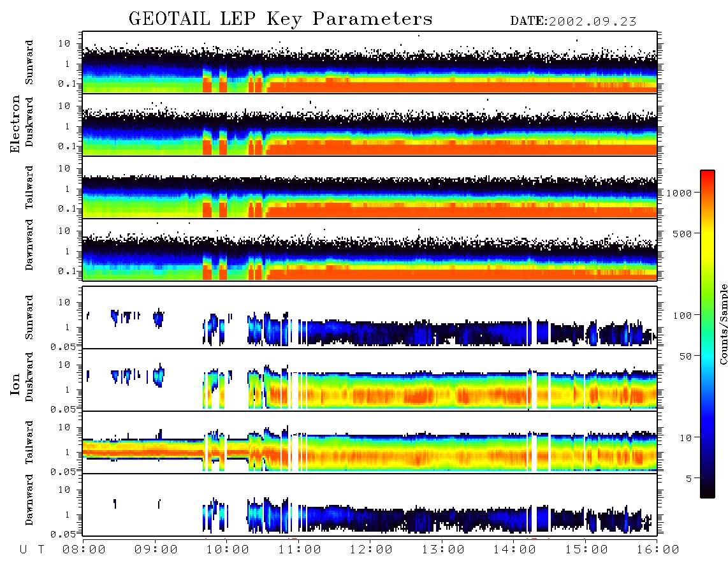
Task: Click the Ion "Dawnward" axis label
Action: 29,500
